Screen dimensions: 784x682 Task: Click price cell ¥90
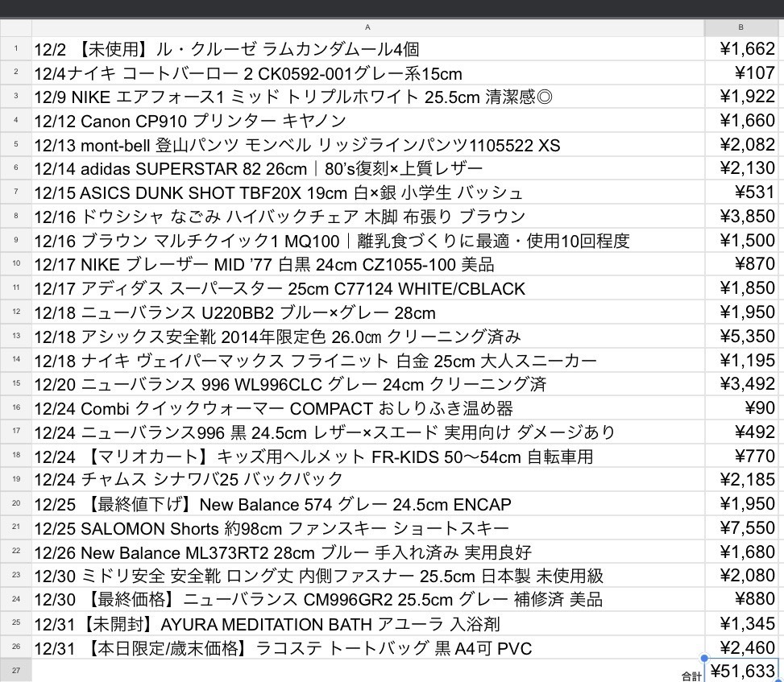(x=741, y=408)
